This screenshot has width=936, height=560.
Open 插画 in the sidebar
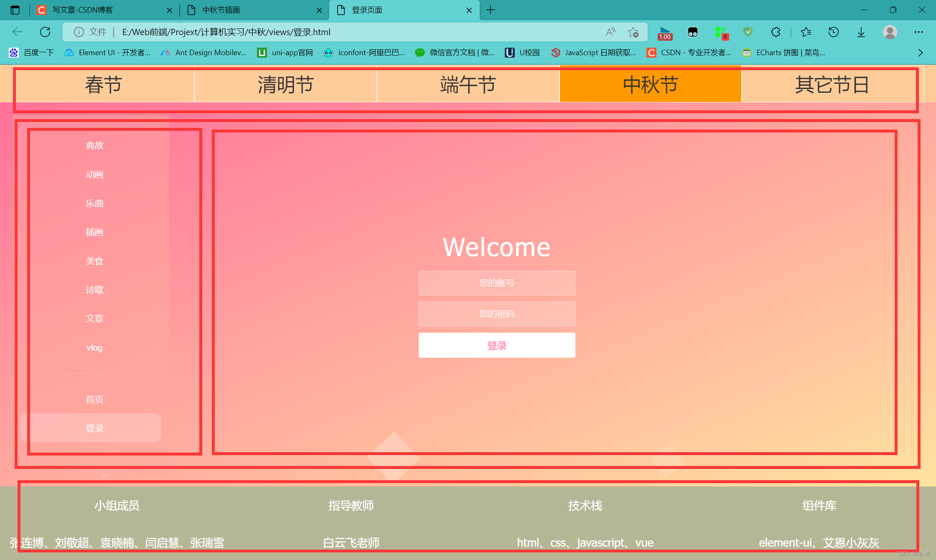[x=94, y=232]
